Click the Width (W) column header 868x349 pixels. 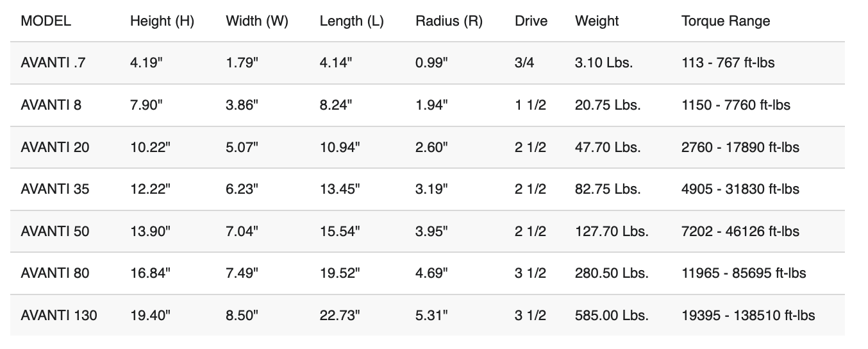(257, 21)
